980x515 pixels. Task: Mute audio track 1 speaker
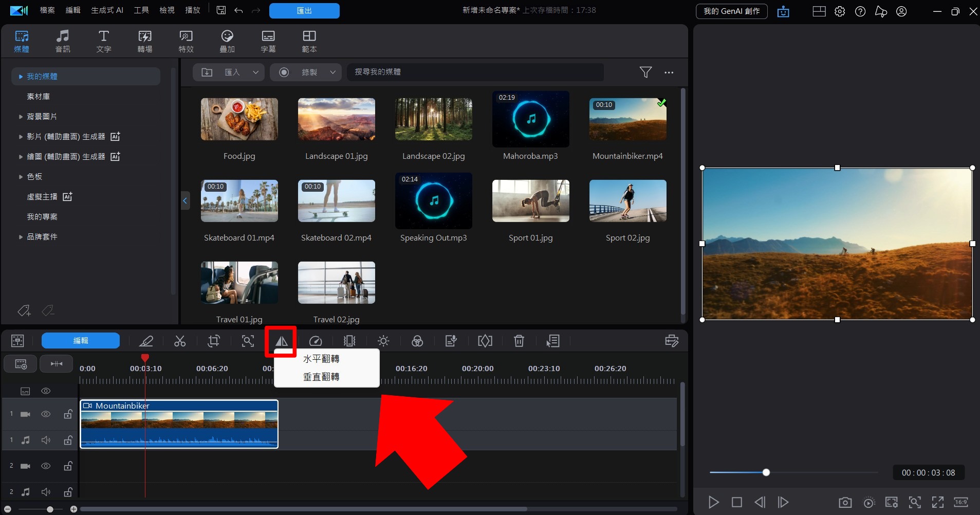point(46,440)
